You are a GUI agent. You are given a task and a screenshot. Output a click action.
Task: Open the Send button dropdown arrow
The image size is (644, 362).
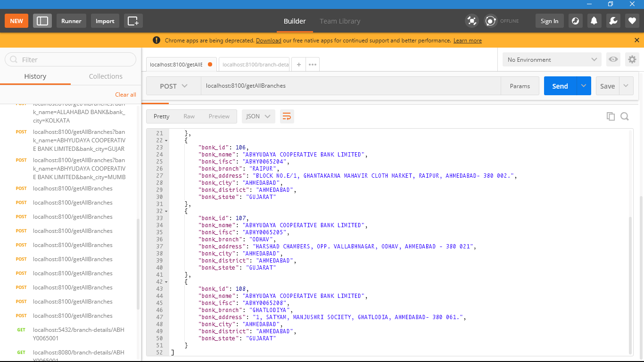584,86
